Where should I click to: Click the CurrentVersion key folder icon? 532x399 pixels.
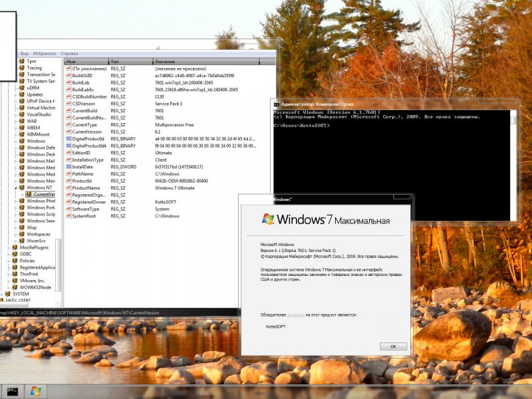29,194
